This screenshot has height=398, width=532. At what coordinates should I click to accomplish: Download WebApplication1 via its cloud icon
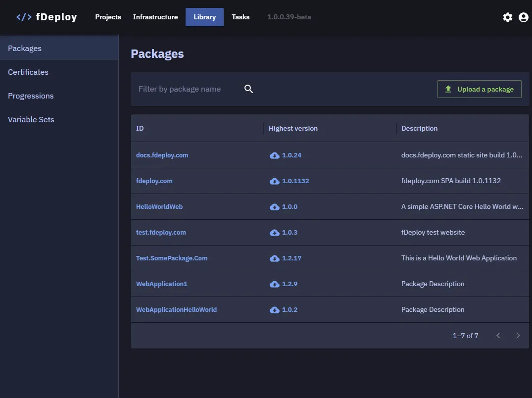tap(275, 284)
